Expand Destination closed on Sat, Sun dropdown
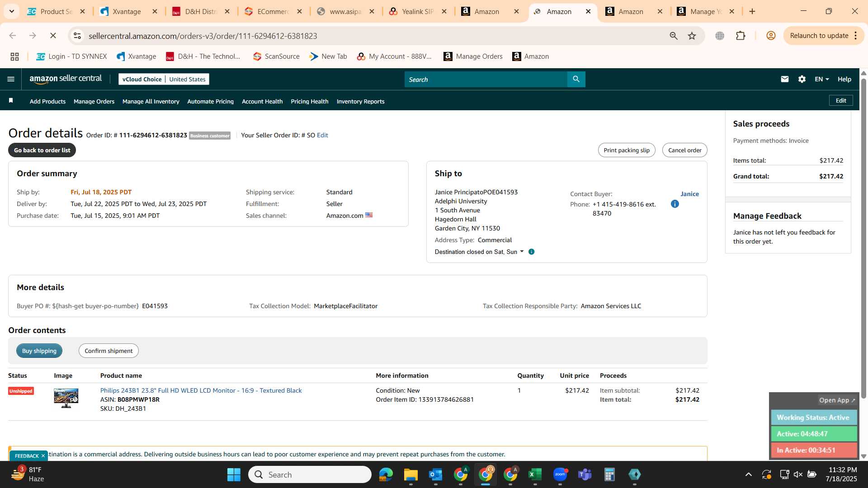The height and width of the screenshot is (488, 868). pyautogui.click(x=479, y=252)
